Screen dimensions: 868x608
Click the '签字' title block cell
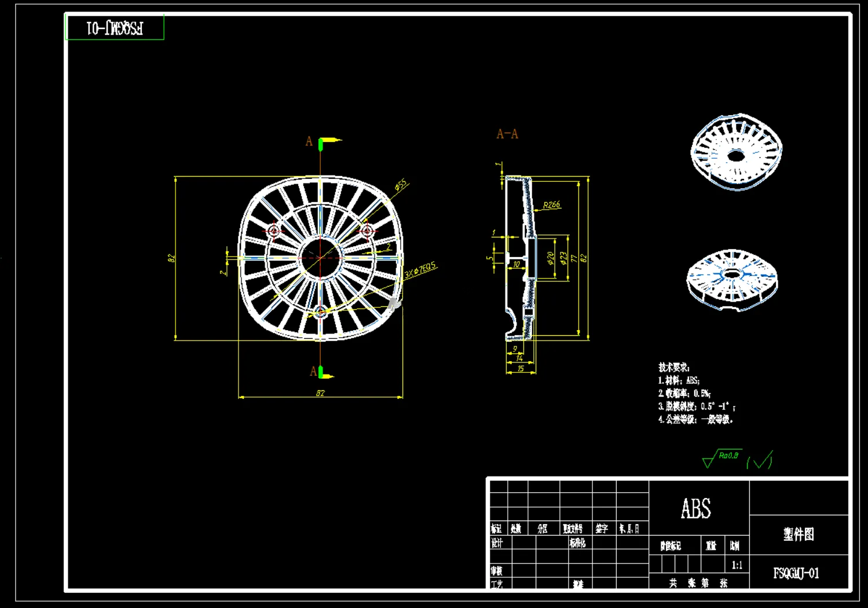point(602,529)
